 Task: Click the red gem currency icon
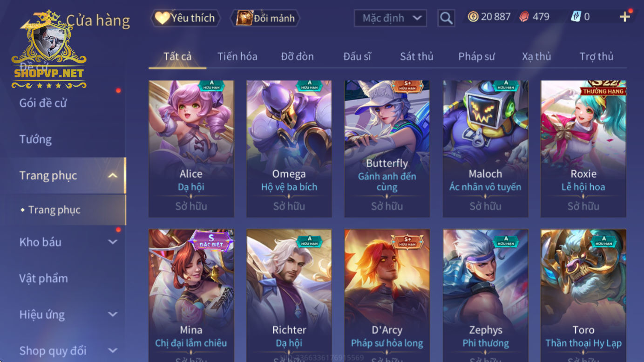pyautogui.click(x=524, y=17)
